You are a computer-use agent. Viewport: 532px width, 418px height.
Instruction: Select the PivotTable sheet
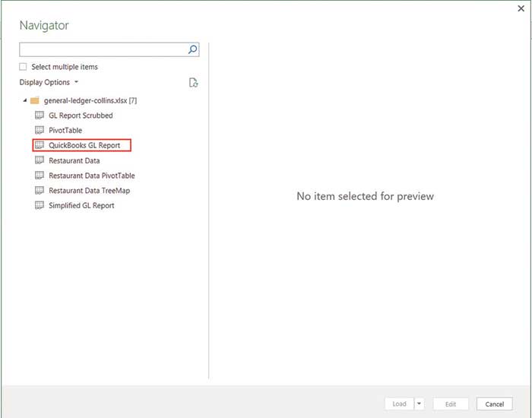[x=65, y=130]
